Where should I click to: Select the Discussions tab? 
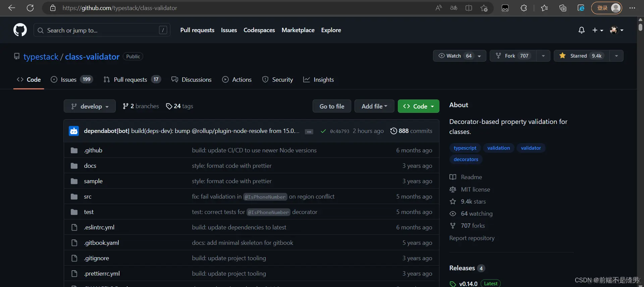(192, 80)
